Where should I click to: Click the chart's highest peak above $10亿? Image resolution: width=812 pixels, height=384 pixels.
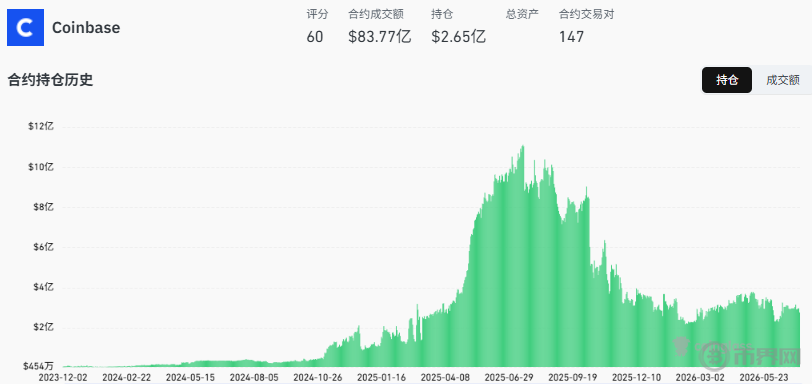coord(523,147)
